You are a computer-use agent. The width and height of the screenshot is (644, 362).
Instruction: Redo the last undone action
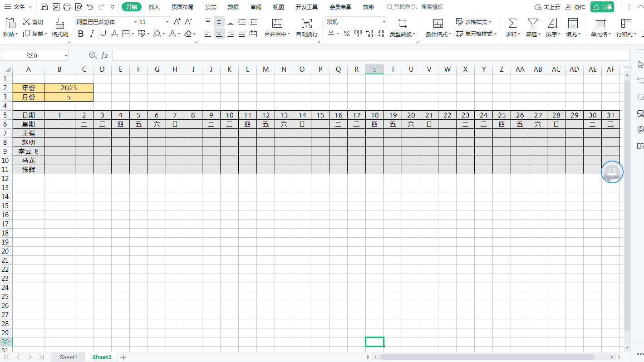coord(101,7)
